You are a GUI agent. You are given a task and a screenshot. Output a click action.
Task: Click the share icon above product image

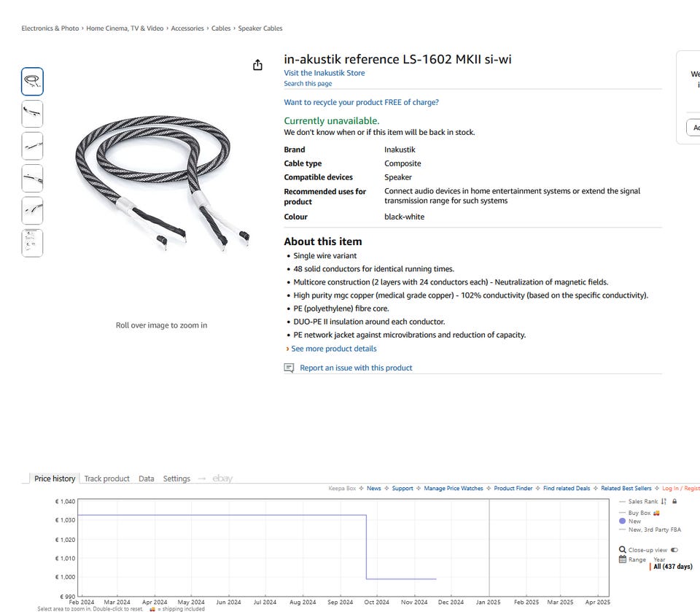tap(257, 66)
